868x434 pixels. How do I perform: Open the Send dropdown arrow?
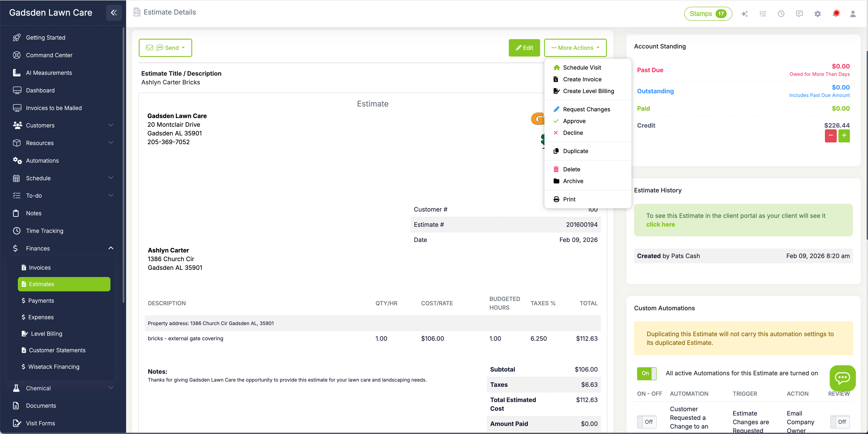[183, 48]
